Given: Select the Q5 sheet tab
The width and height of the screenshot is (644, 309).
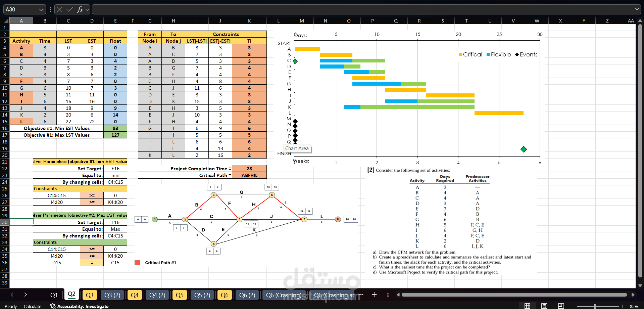Looking at the screenshot, I should pyautogui.click(x=180, y=295).
